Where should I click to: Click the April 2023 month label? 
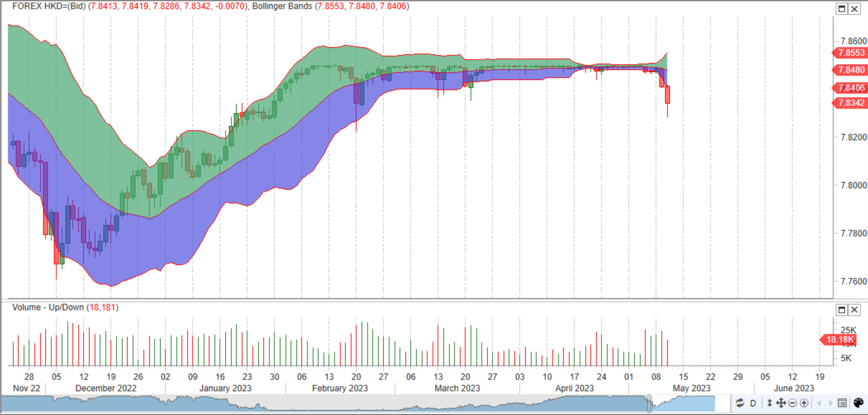[x=574, y=388]
